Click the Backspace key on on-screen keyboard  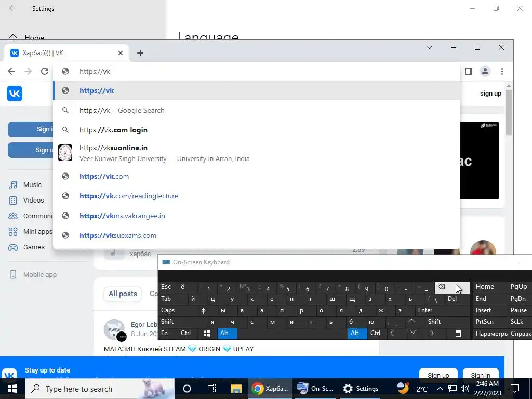point(453,288)
